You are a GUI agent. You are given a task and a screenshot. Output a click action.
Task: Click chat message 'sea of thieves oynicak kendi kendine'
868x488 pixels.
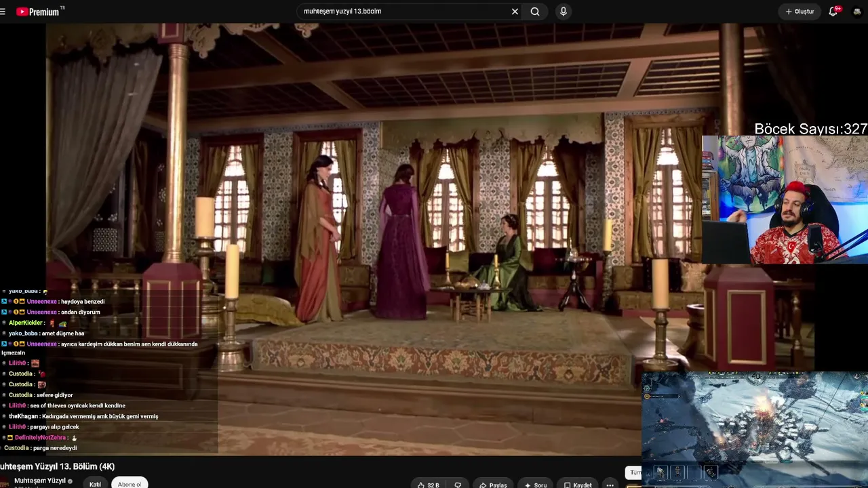[77, 405]
